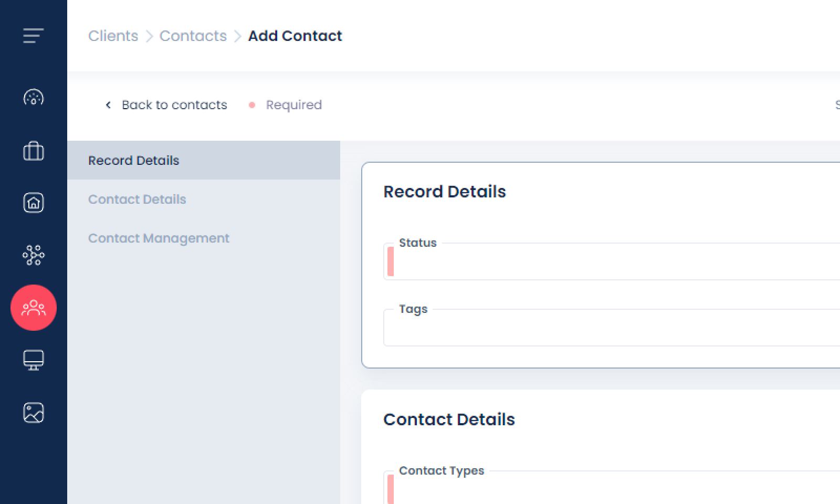This screenshot has height=504, width=840.
Task: Switch to Contact Details section
Action: [x=137, y=199]
